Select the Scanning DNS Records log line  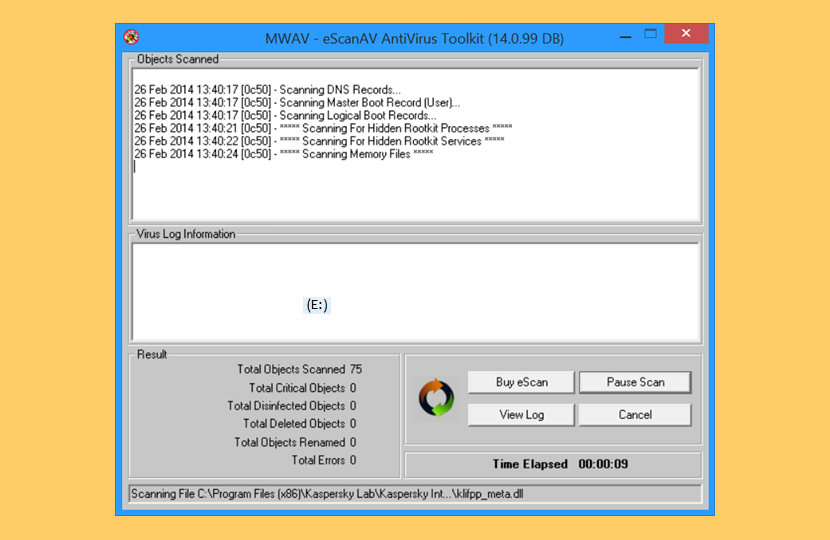267,90
